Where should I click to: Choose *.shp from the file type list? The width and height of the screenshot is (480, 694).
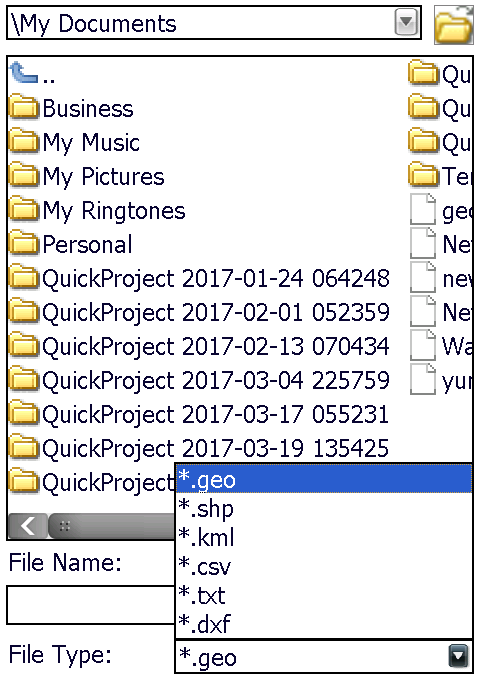(x=324, y=509)
